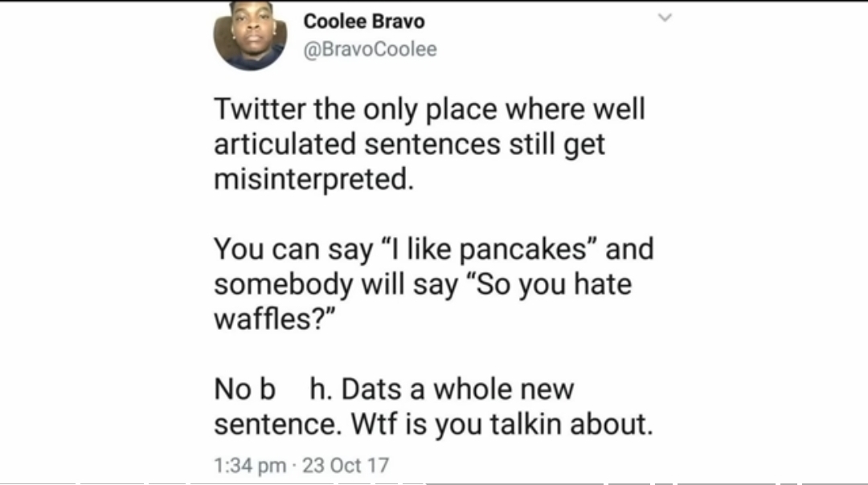Viewport: 868px width, 485px height.
Task: Click the @BravoCoolee handle
Action: [x=371, y=49]
